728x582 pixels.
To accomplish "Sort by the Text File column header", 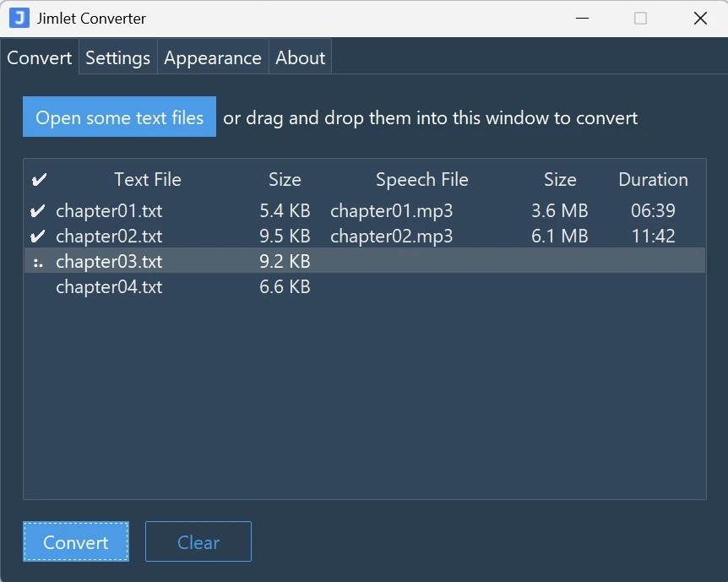I will click(x=148, y=180).
